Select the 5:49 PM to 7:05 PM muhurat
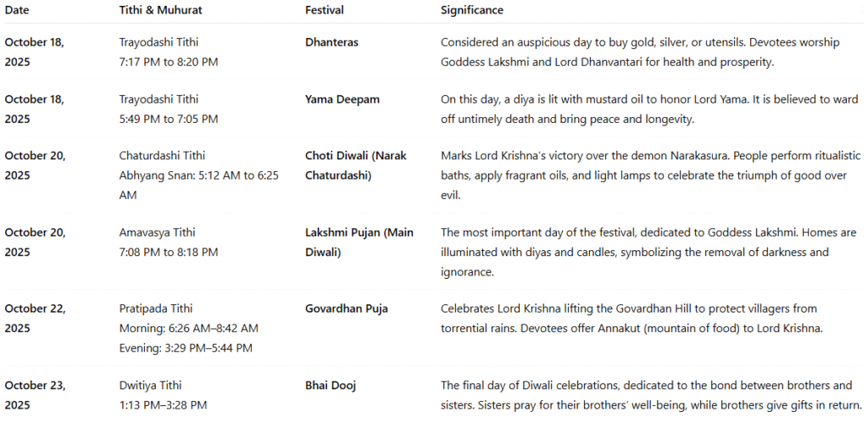The width and height of the screenshot is (868, 428). 169,120
